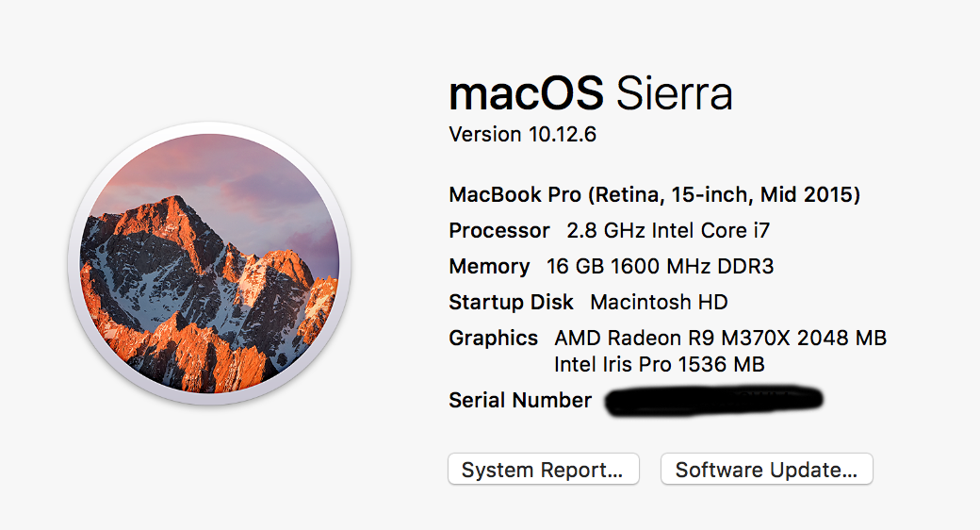The width and height of the screenshot is (980, 530).
Task: Click the Serial Number label
Action: (520, 400)
